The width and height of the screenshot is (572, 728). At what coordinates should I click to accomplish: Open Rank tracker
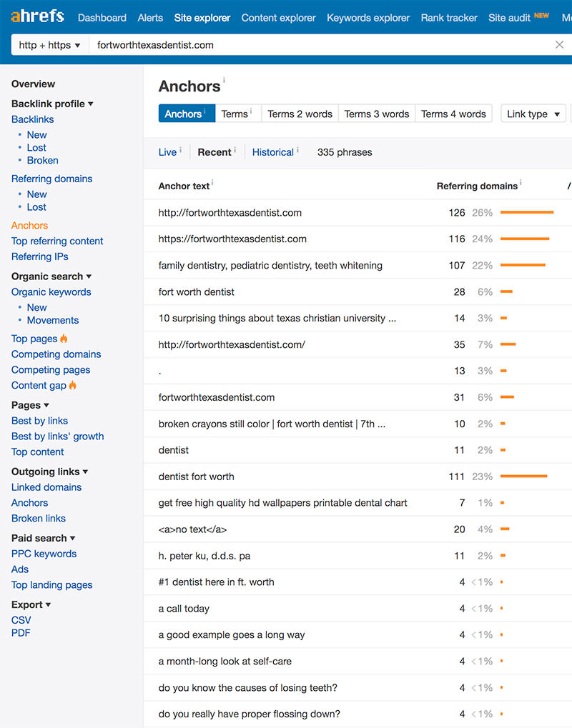click(449, 18)
